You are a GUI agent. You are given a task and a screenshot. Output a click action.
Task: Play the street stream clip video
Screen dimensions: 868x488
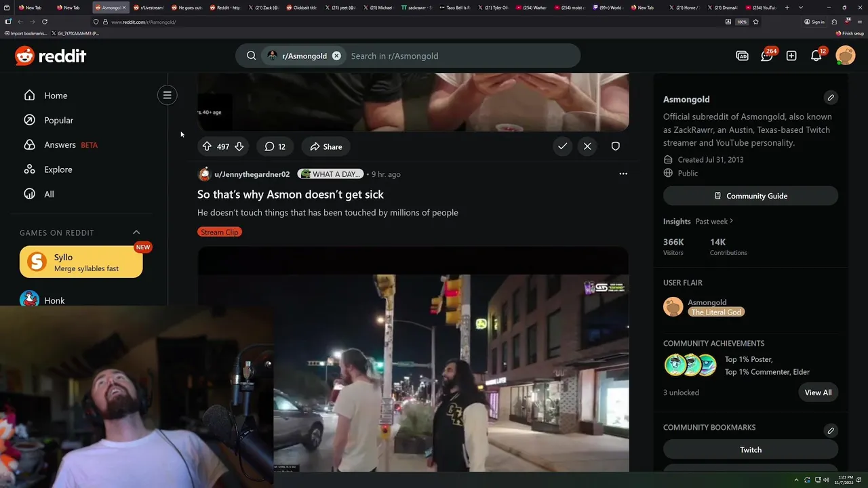pos(413,359)
